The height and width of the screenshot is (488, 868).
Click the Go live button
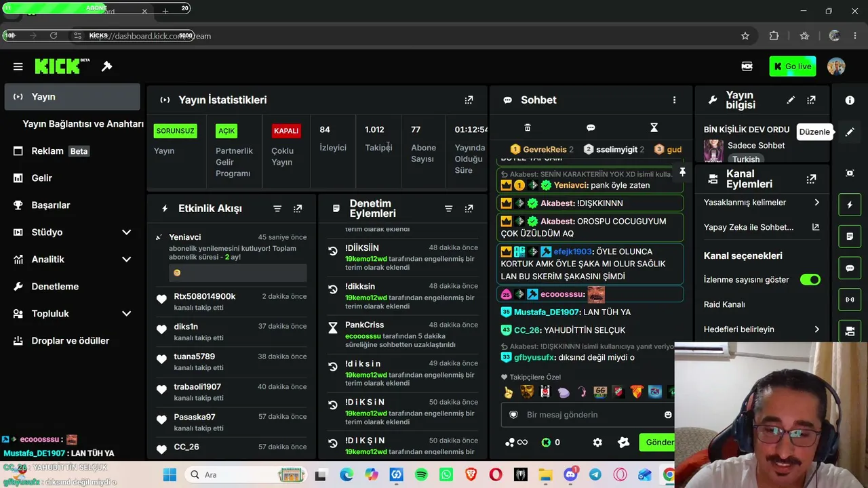point(793,66)
